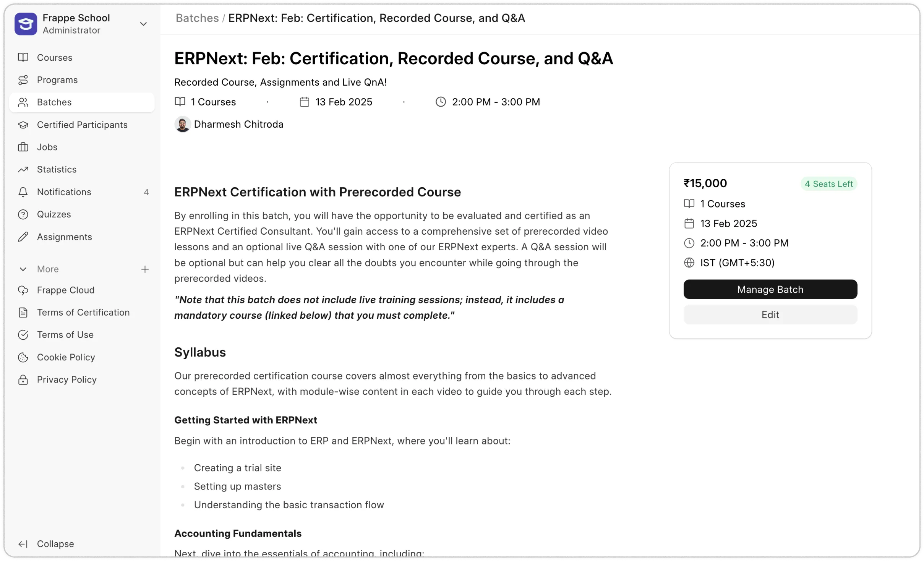View Statistics via the trending chart icon
924x561 pixels.
(x=23, y=169)
